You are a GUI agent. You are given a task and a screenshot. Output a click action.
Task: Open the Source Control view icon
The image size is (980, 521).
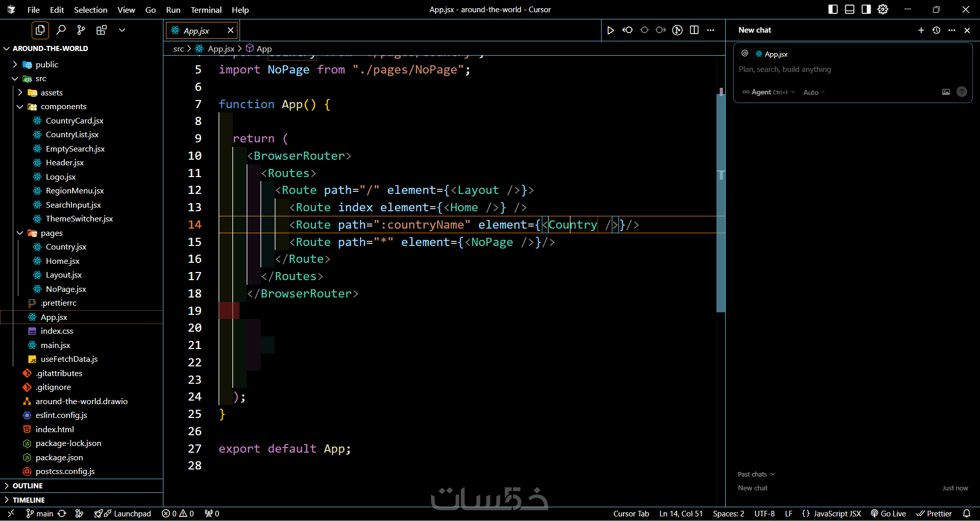pos(81,30)
